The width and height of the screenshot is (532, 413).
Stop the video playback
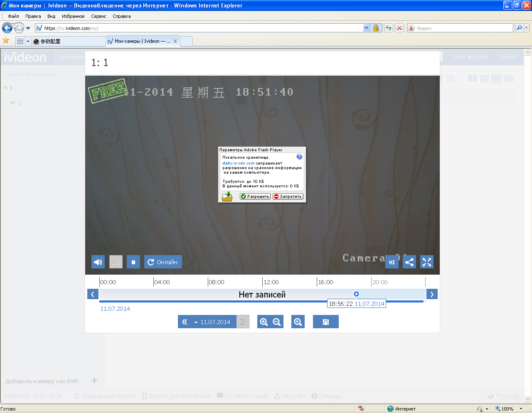click(x=133, y=262)
